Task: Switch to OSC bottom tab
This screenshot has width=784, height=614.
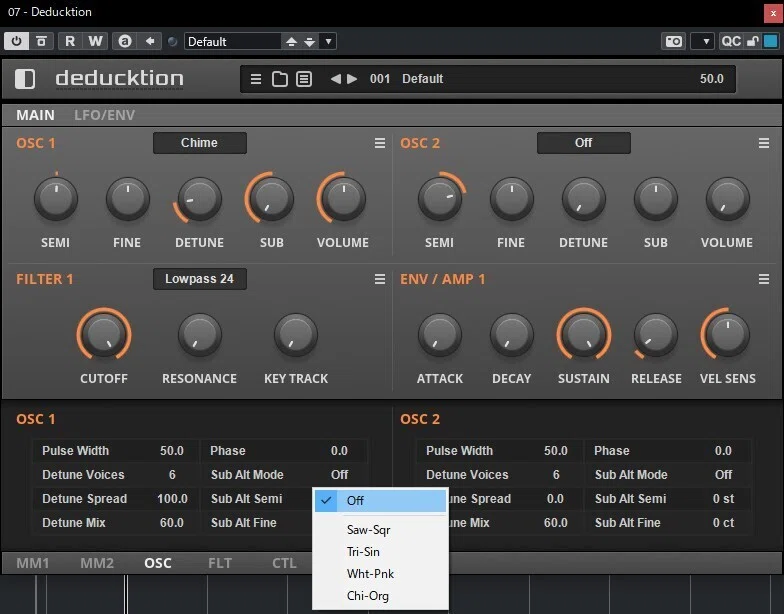Action: pyautogui.click(x=158, y=563)
